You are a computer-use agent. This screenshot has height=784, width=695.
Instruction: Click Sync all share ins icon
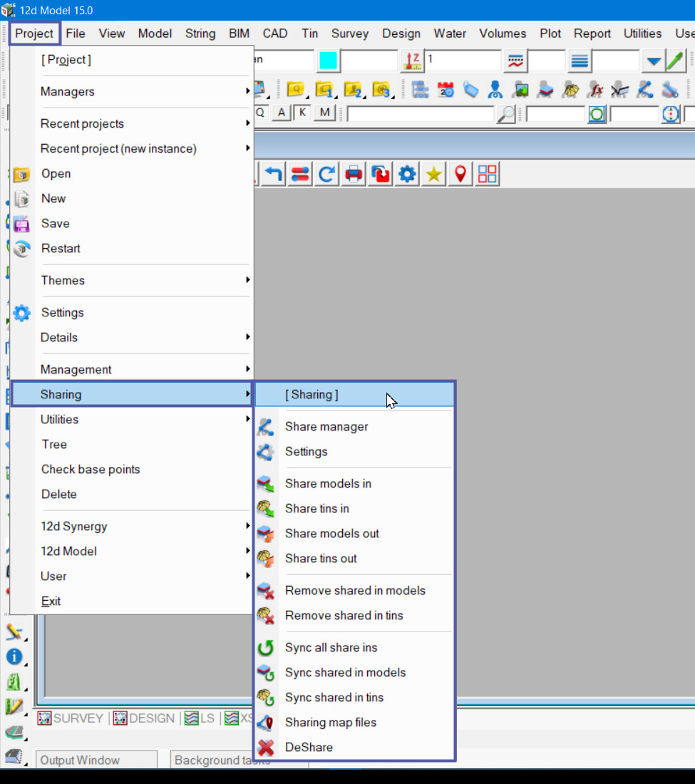pyautogui.click(x=265, y=648)
